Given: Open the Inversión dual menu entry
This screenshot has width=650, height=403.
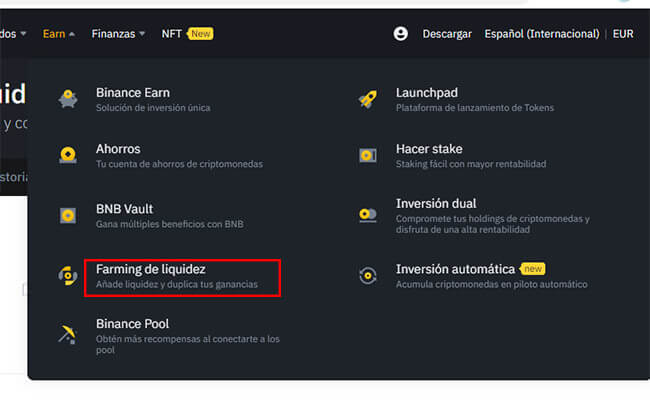Looking at the screenshot, I should coord(492,216).
